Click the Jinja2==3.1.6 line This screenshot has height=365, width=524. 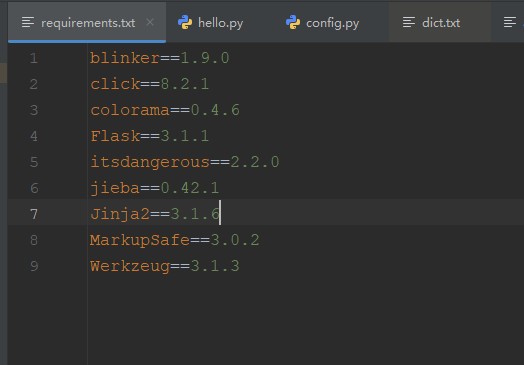click(x=155, y=214)
